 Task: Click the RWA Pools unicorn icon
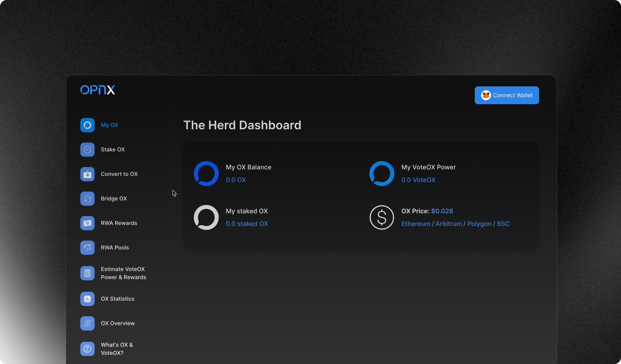87,248
